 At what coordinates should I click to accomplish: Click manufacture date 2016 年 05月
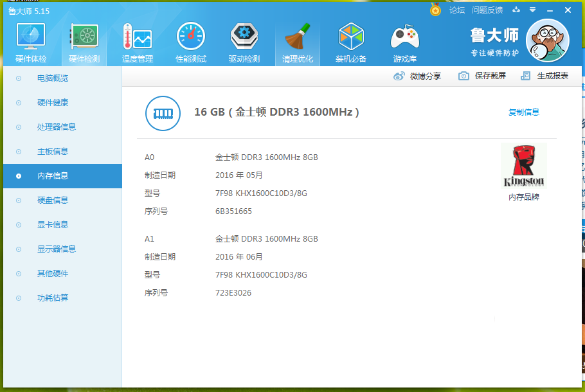tap(239, 175)
